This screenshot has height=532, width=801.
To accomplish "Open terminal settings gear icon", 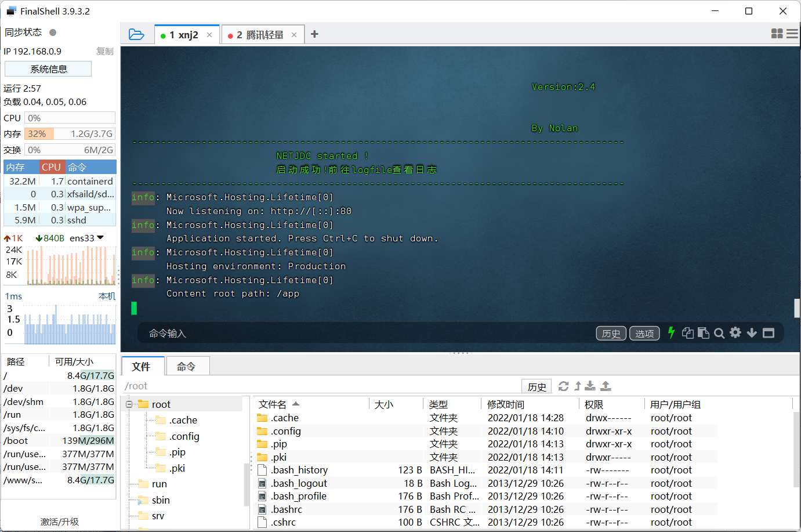I will (735, 332).
